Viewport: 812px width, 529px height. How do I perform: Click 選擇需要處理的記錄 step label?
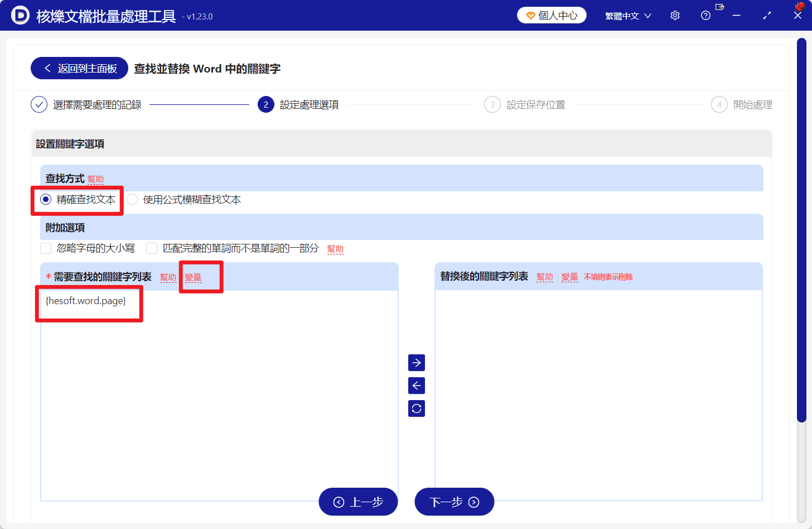click(97, 104)
